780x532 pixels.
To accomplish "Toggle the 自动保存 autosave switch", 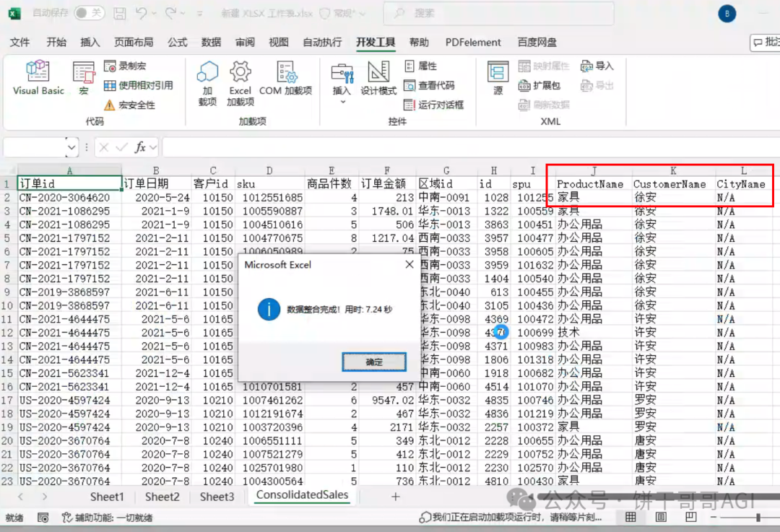I will (89, 13).
